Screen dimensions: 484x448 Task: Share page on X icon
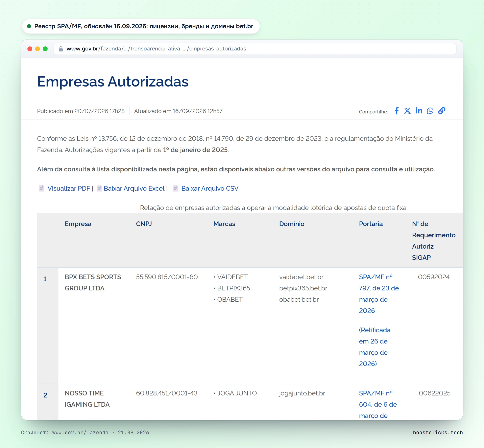pos(407,111)
